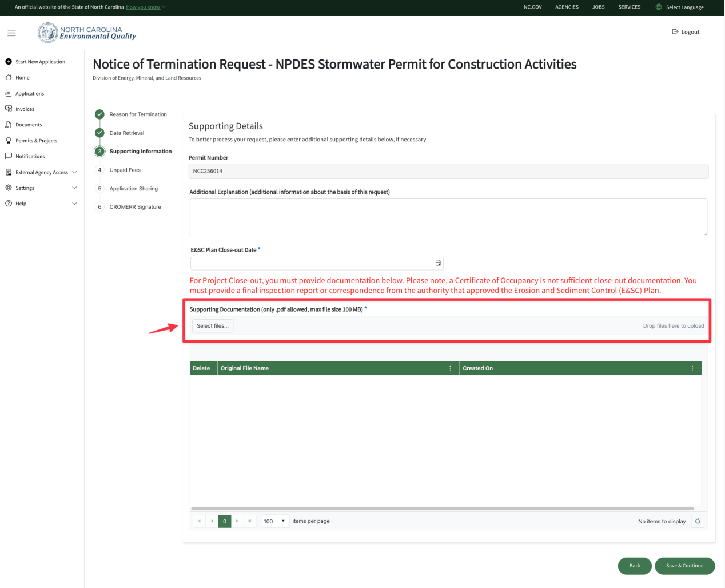Screen dimensions: 725x588
Task: Open the Applications section via its icon
Action: coord(7,93)
